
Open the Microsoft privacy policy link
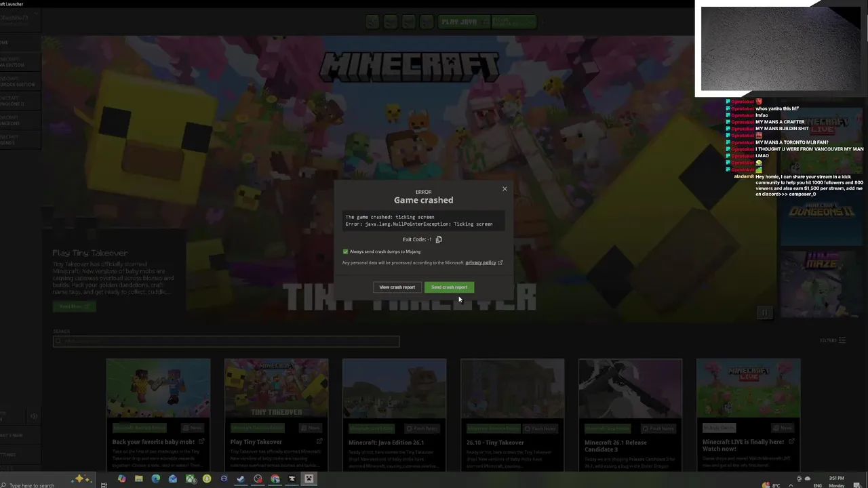click(481, 262)
